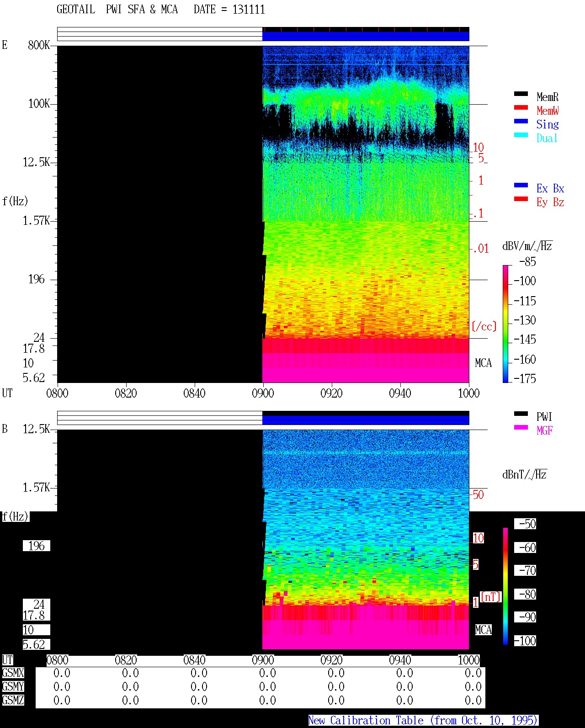The image size is (585, 728).
Task: Click the -175 value on E color scale
Action: point(525,378)
